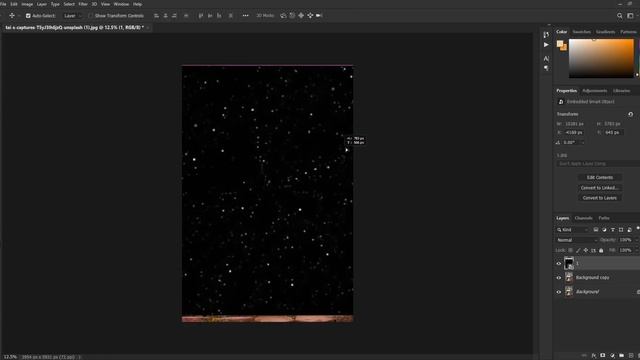Click the new adjustment layer icon

pyautogui.click(x=612, y=356)
